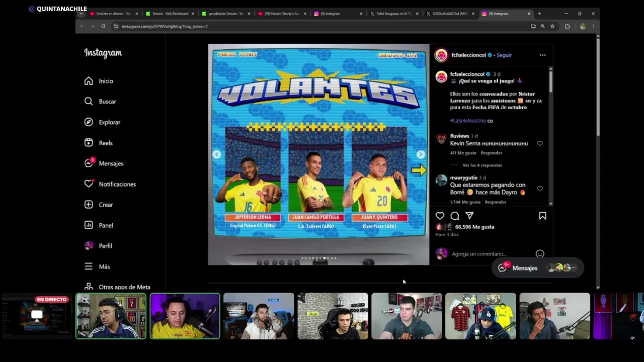Click Crear to make a new post
This screenshot has width=644, height=362.
pyautogui.click(x=99, y=205)
